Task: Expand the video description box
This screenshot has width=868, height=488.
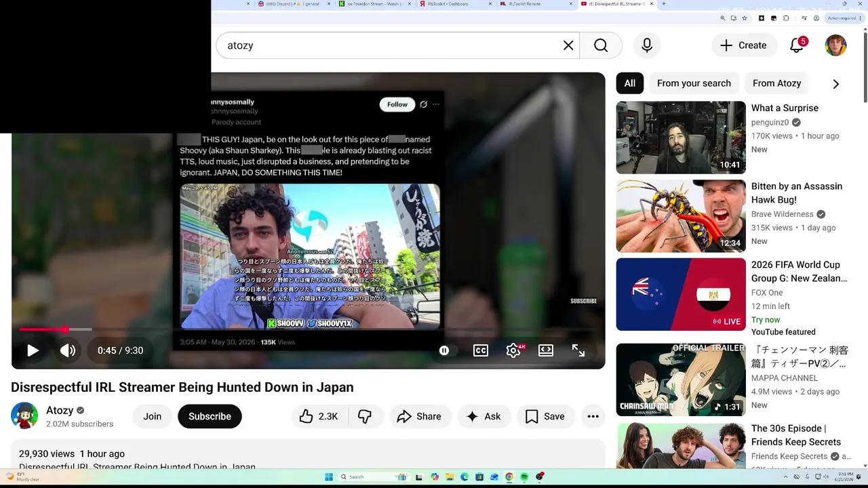Action: point(308,453)
